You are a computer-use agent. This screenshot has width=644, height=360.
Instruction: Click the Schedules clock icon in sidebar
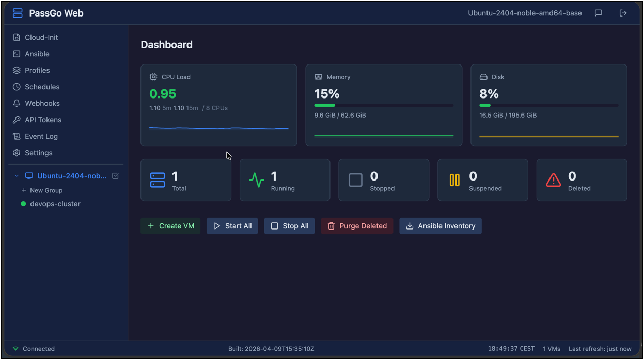pyautogui.click(x=17, y=87)
